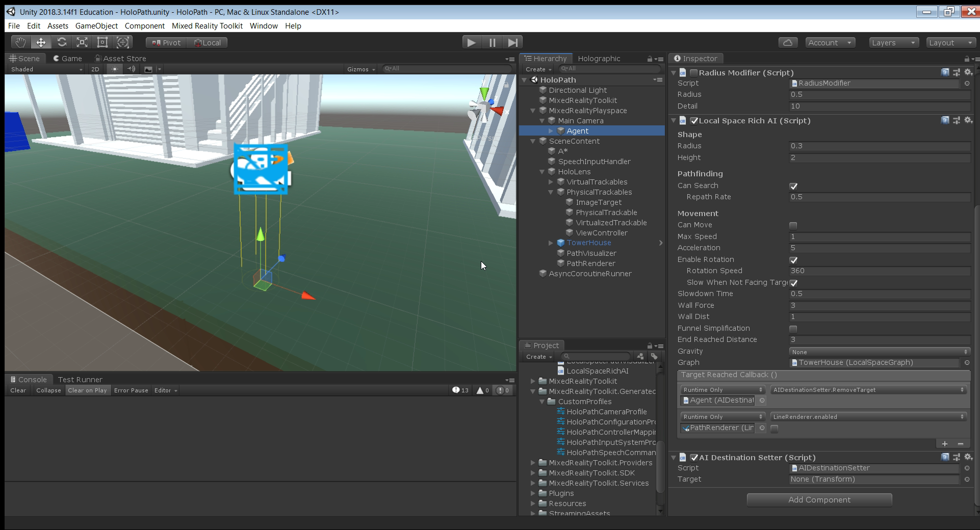Open the GameObject menu
The image size is (980, 530).
point(96,25)
